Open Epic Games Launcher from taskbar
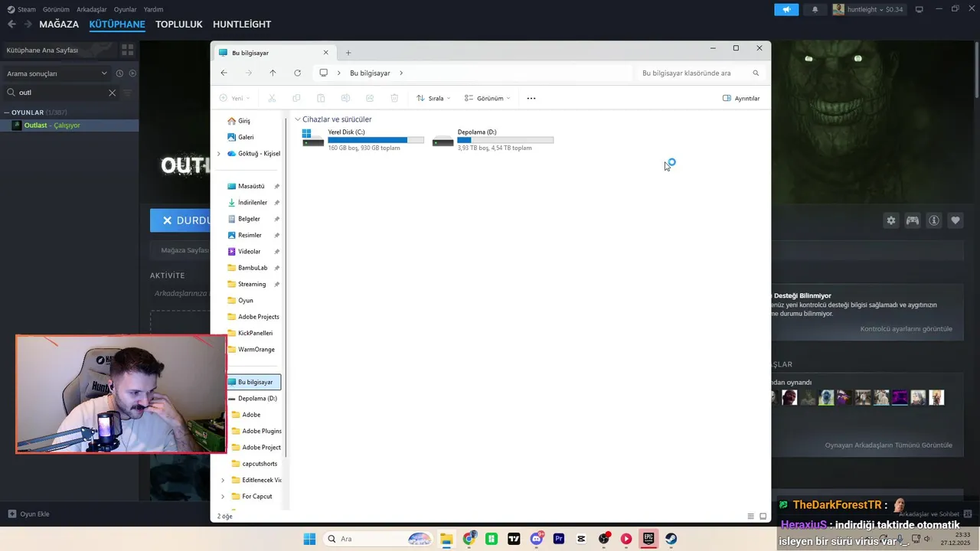Screen dimensions: 980x551 (648, 539)
